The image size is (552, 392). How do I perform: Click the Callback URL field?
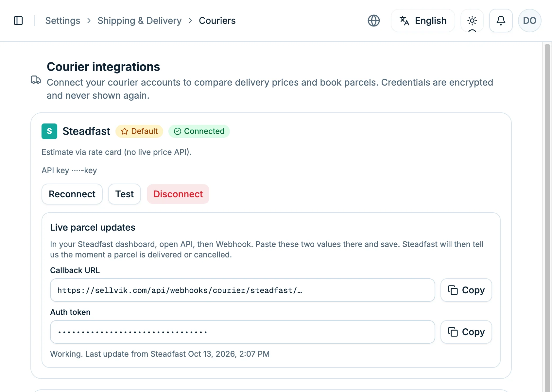(243, 290)
